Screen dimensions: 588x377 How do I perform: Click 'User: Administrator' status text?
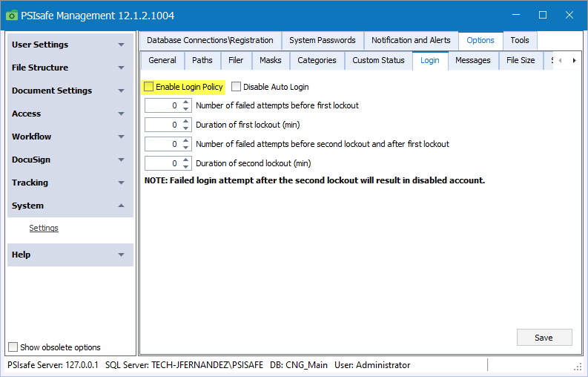[372, 365]
